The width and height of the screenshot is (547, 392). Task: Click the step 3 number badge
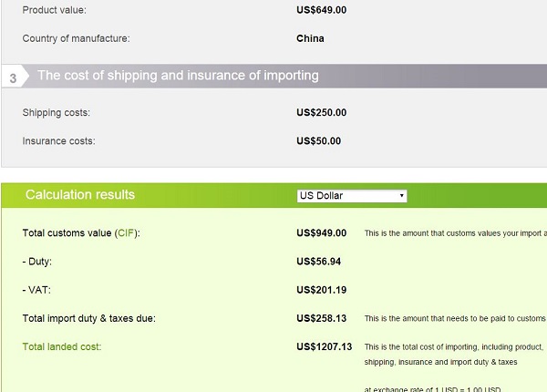click(13, 78)
